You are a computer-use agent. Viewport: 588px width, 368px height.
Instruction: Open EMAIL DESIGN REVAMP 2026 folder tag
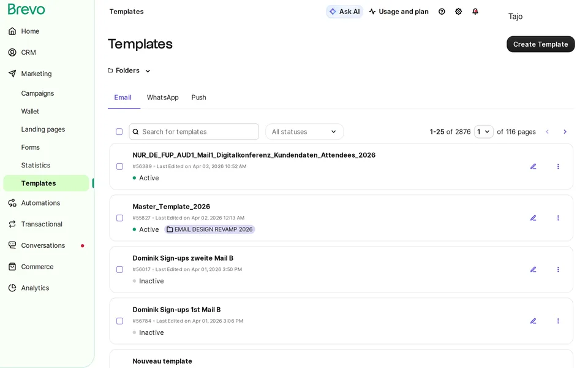[x=209, y=229]
